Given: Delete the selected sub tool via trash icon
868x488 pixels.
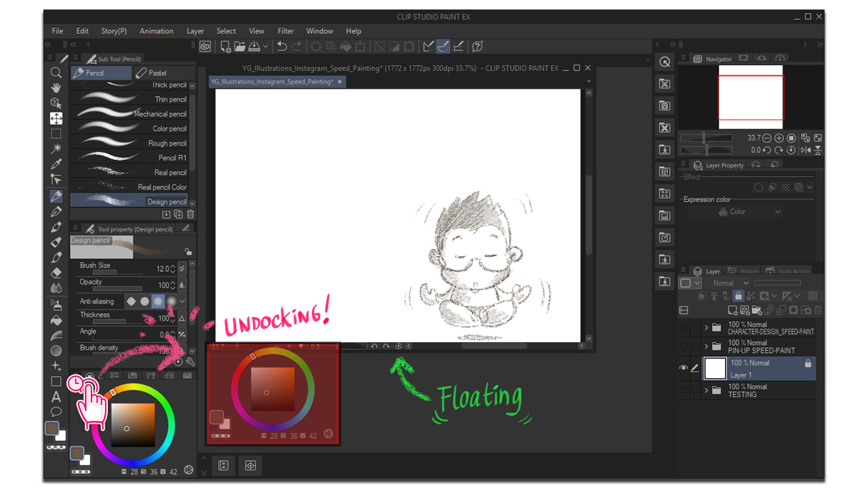Looking at the screenshot, I should [x=191, y=214].
